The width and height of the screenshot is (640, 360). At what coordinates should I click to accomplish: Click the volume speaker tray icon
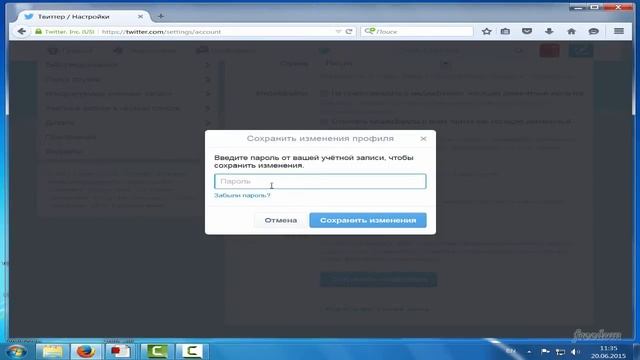[x=575, y=352]
